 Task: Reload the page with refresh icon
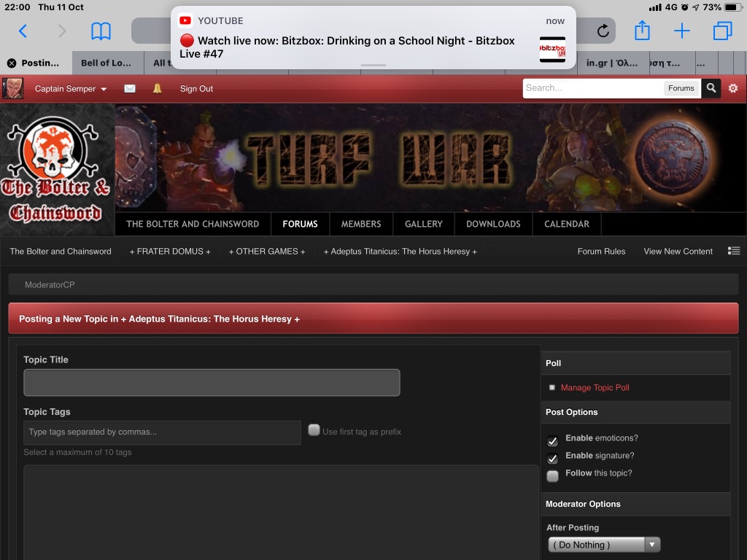click(603, 31)
